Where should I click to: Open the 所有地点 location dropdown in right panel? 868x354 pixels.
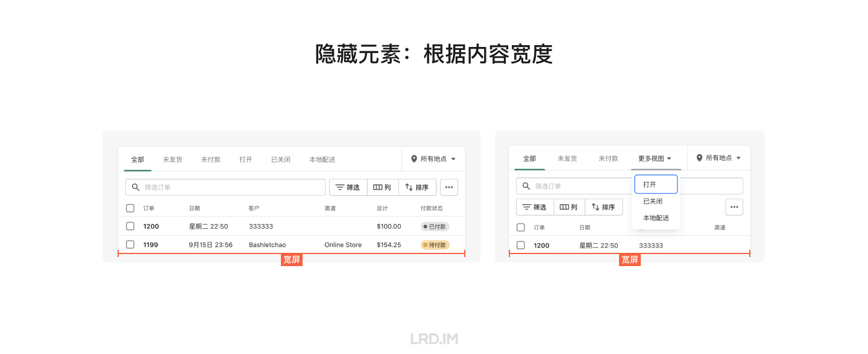pyautogui.click(x=719, y=158)
